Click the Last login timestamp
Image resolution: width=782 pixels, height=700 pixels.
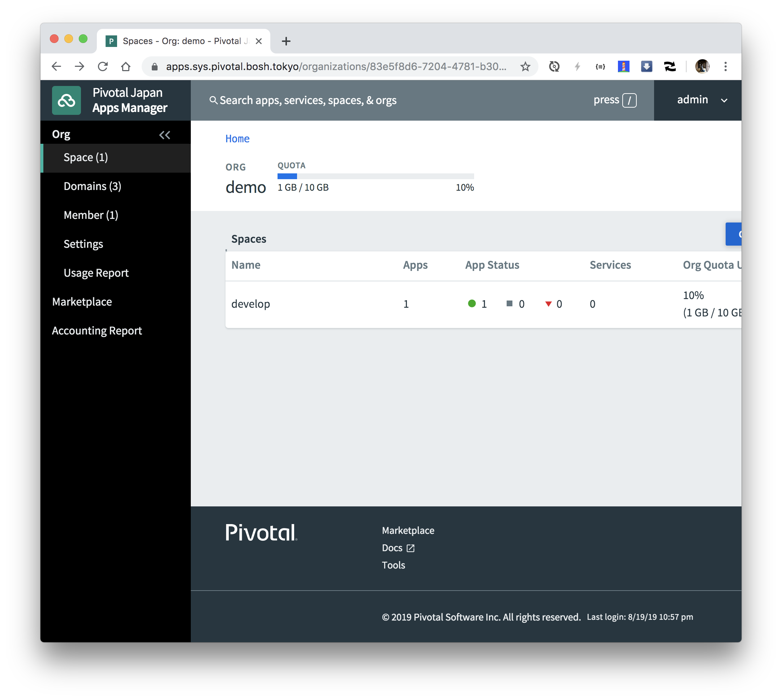pos(640,617)
